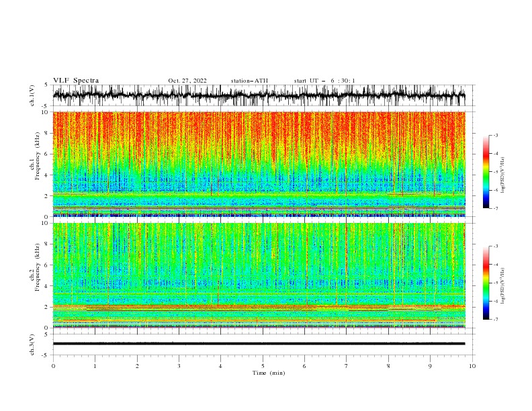Click time axis tick label '3'
Screen dimensions: 532x411
pos(179,366)
